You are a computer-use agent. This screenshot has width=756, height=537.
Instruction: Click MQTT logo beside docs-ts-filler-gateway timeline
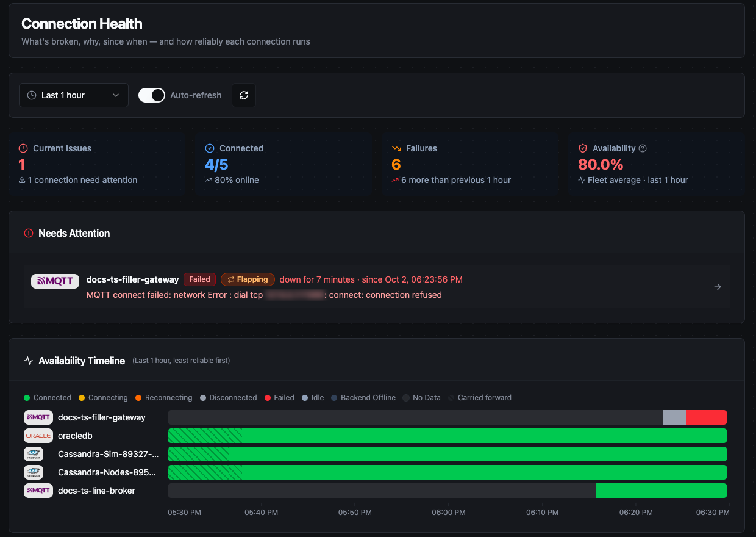[38, 417]
